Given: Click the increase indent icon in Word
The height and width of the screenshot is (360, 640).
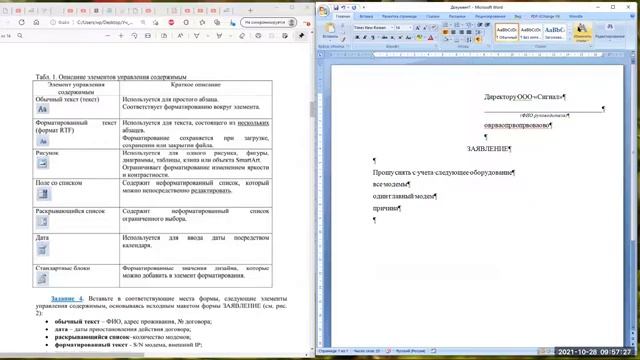Looking at the screenshot, I should 487,25.
